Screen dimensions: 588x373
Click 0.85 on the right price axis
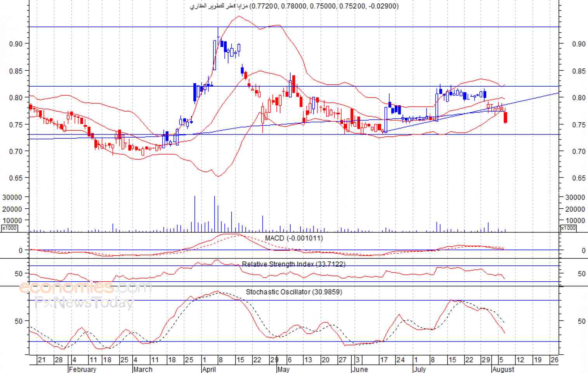point(579,71)
